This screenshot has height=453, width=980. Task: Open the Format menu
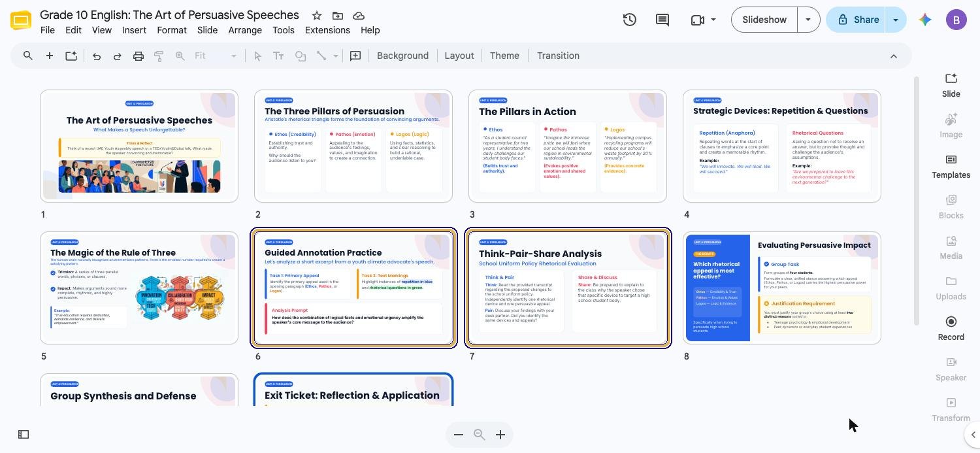pyautogui.click(x=172, y=30)
